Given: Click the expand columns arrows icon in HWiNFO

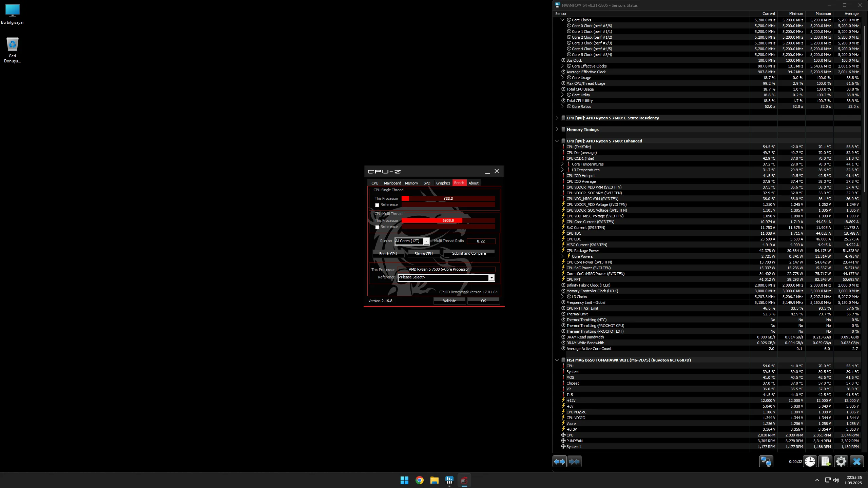Looking at the screenshot, I should (x=559, y=462).
